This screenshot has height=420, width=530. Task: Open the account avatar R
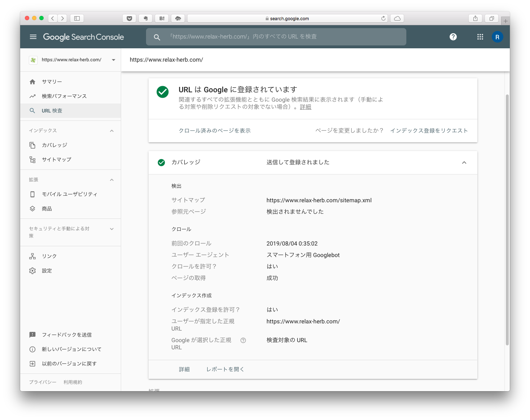[x=498, y=37]
